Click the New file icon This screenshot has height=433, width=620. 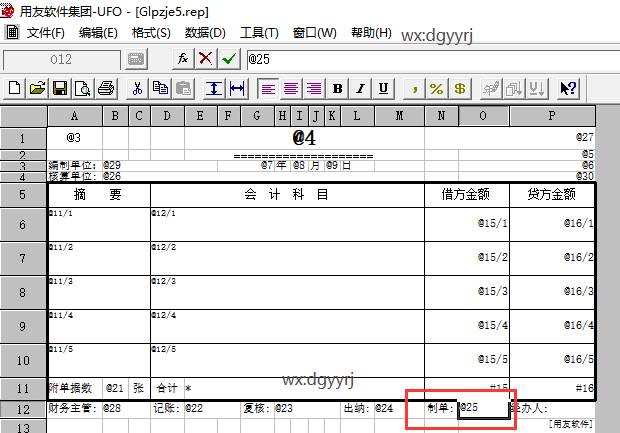point(14,89)
